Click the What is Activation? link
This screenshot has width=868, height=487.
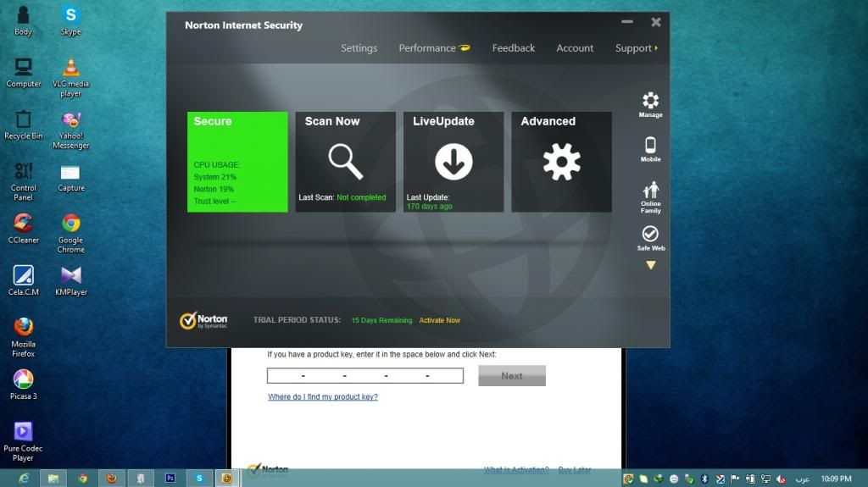pyautogui.click(x=516, y=470)
